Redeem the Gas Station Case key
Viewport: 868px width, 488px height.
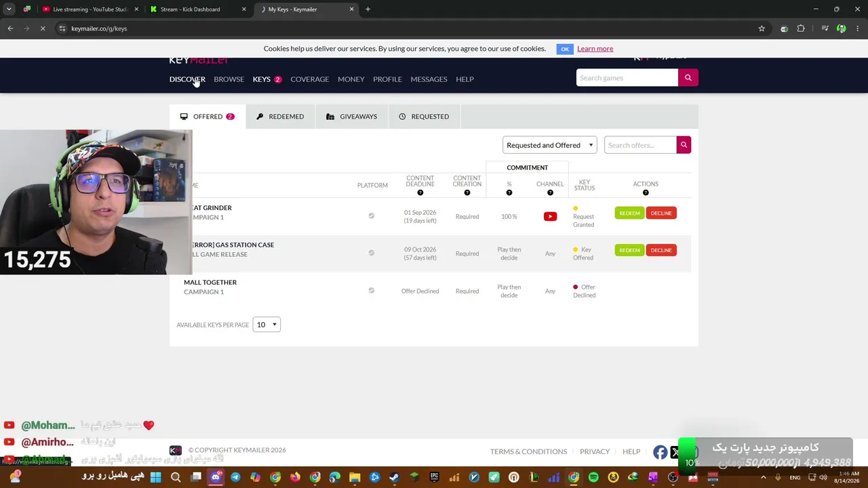tap(629, 250)
